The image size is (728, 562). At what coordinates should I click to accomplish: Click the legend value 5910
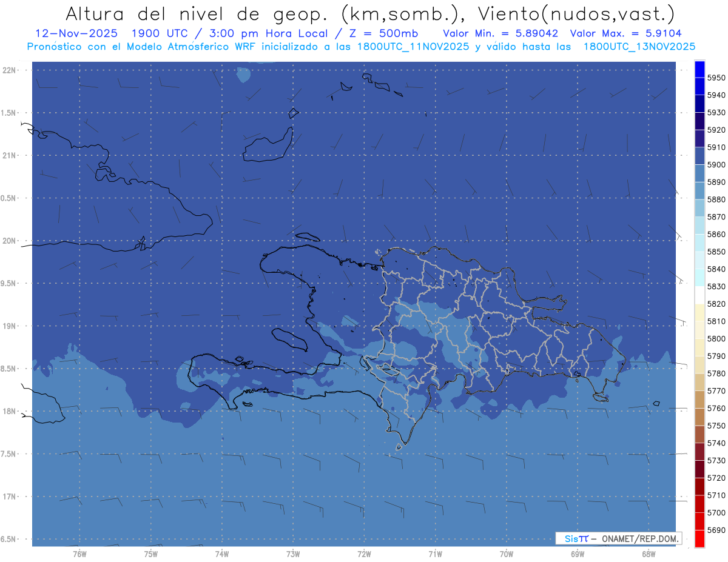[716, 147]
